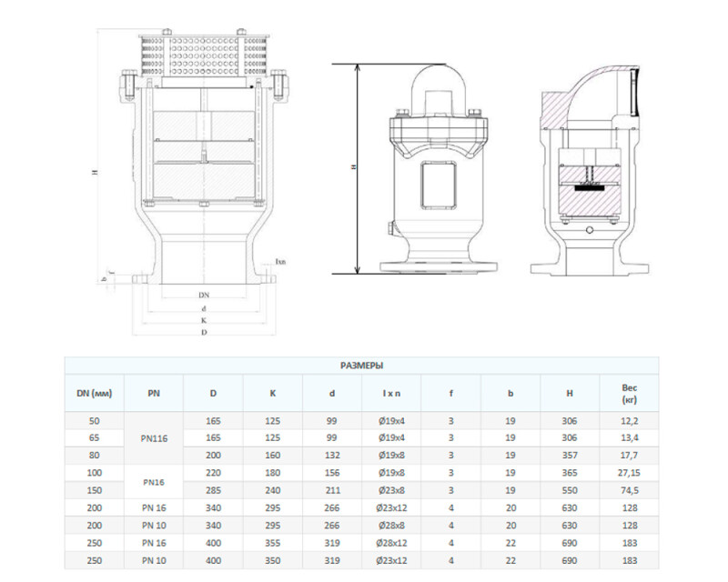
Task: Click the DN label in left drawing
Action: (204, 296)
